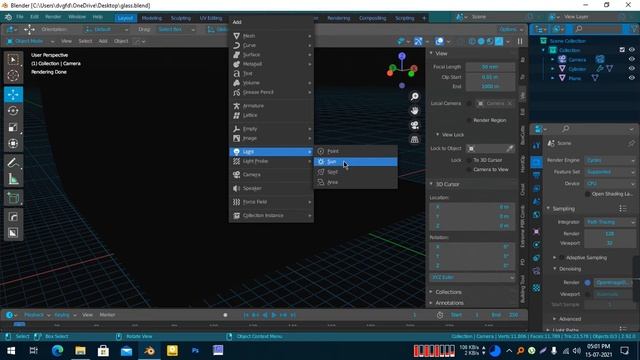Activate the Rotate tool
640x360 pixels.
tap(13, 111)
